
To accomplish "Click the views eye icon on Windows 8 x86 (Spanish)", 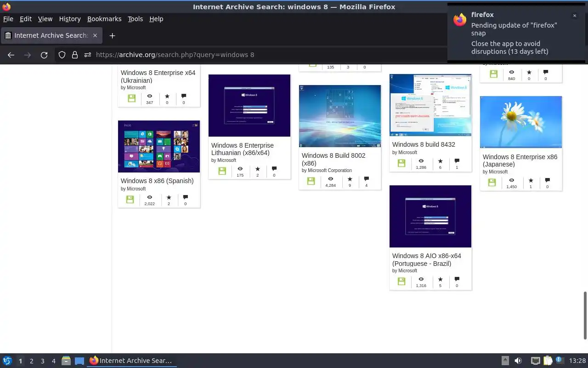I will pyautogui.click(x=149, y=197).
